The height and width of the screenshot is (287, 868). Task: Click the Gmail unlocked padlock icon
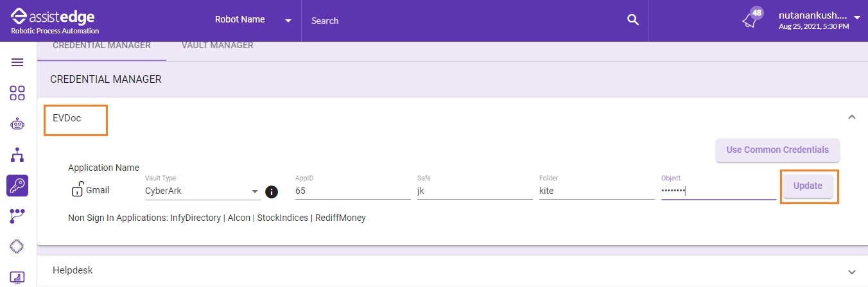click(x=77, y=189)
